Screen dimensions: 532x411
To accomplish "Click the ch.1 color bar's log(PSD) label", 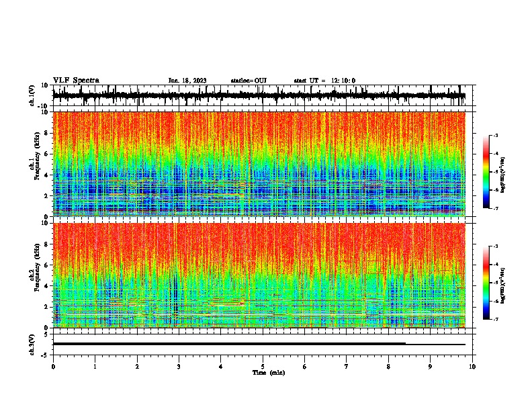I will [502, 175].
